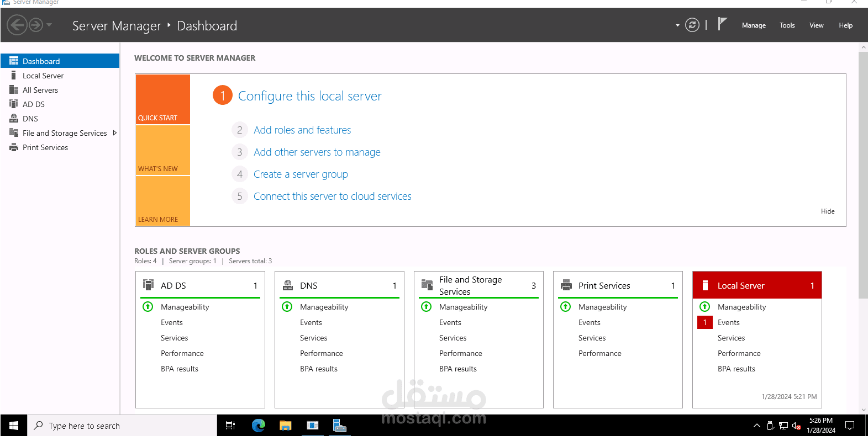Click AD DS tile Manageability green icon
Image resolution: width=868 pixels, height=436 pixels.
[148, 306]
